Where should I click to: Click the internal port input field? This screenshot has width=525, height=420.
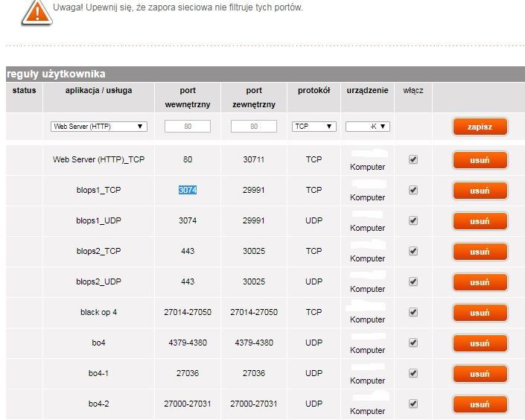point(188,127)
